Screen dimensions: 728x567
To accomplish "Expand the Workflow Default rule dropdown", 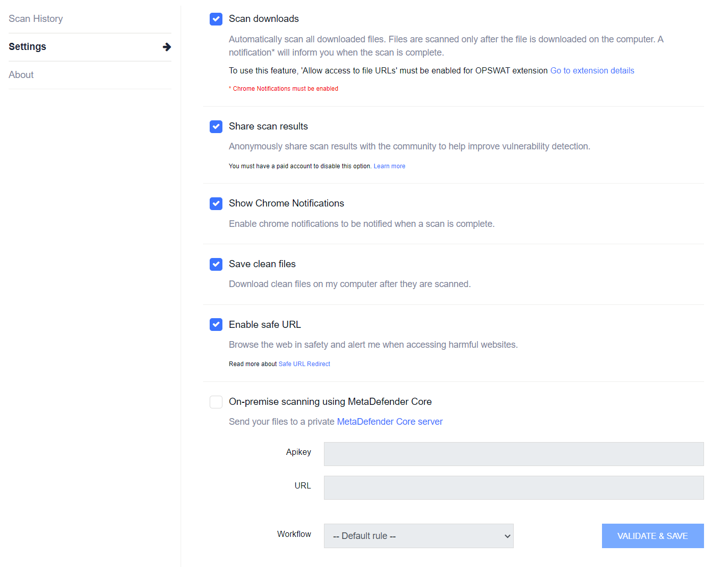I will [x=418, y=536].
